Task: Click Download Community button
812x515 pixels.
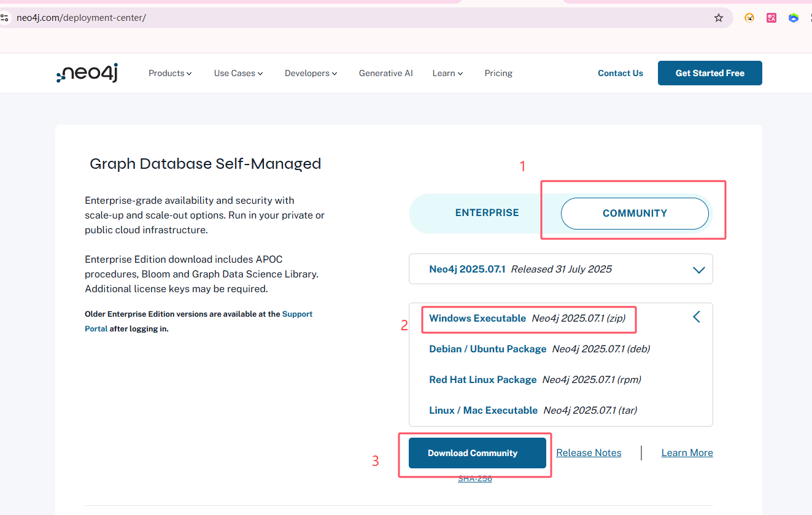Action: (478, 453)
